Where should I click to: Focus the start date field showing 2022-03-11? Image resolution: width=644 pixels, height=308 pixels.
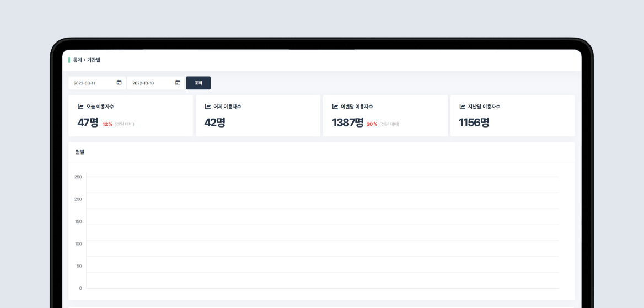tap(91, 83)
